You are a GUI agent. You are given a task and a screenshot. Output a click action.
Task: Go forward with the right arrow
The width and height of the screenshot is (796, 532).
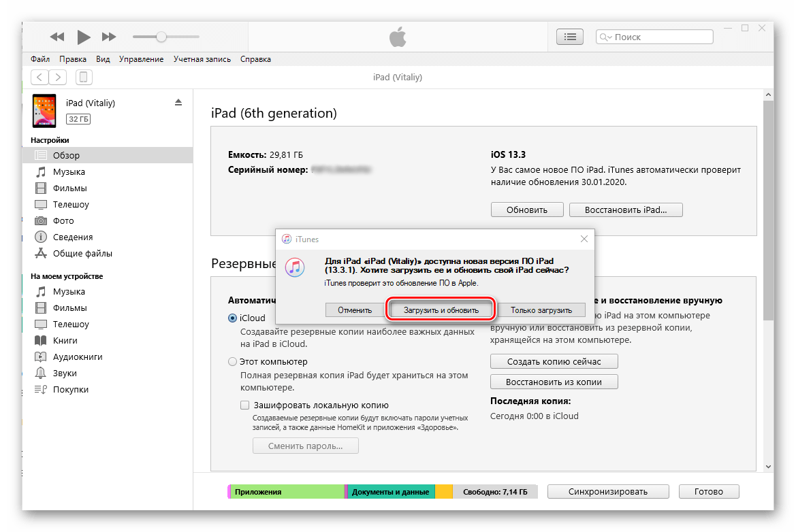coord(58,77)
